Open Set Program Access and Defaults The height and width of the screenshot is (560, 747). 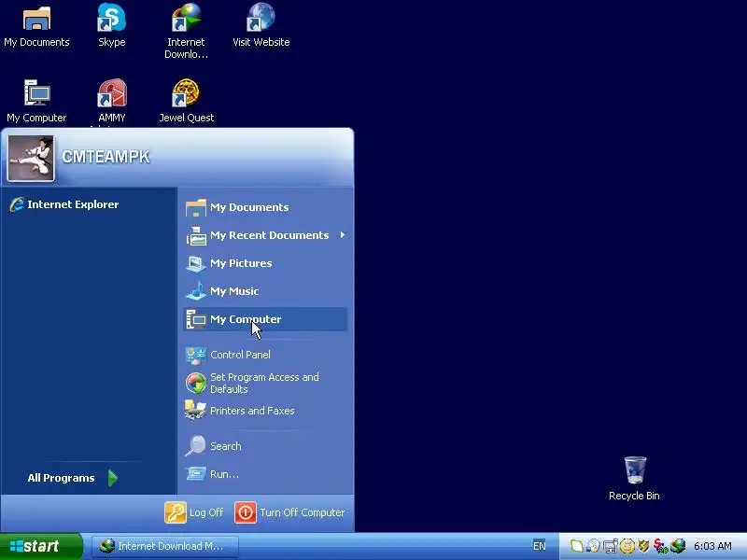(266, 383)
